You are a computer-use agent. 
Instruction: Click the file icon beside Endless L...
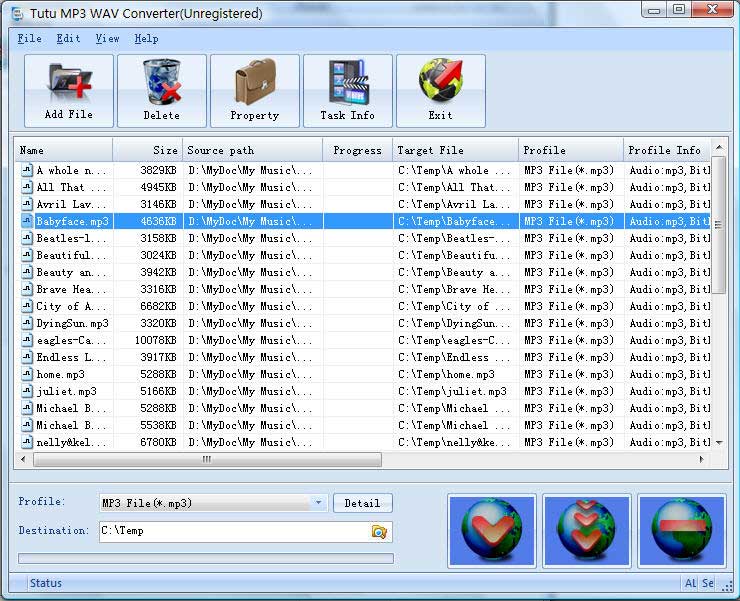(27, 357)
